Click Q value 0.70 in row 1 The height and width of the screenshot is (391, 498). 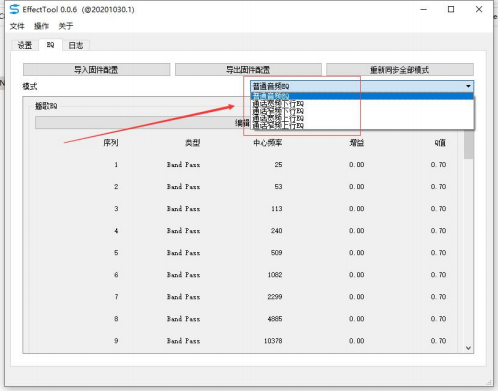click(x=438, y=165)
